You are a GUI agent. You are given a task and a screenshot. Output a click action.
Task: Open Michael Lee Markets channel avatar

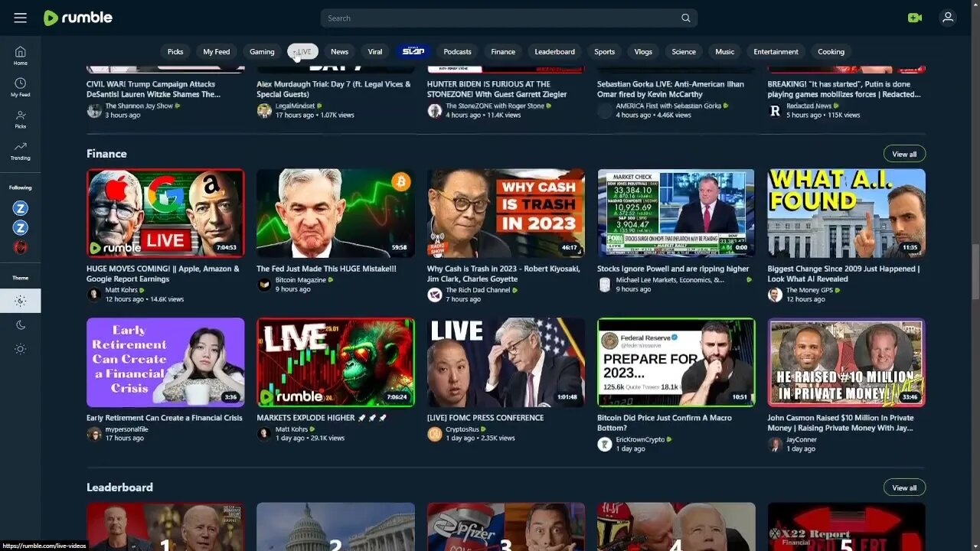point(605,285)
